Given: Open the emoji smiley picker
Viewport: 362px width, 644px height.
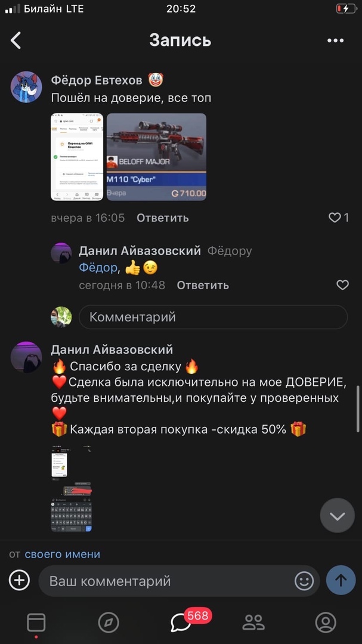Looking at the screenshot, I should [x=304, y=581].
